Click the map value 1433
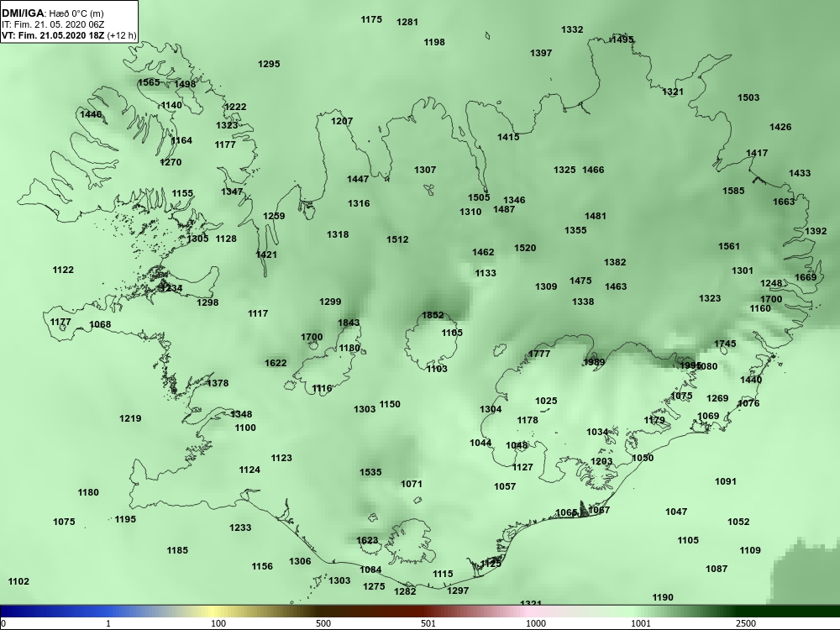This screenshot has width=840, height=630. click(x=800, y=173)
